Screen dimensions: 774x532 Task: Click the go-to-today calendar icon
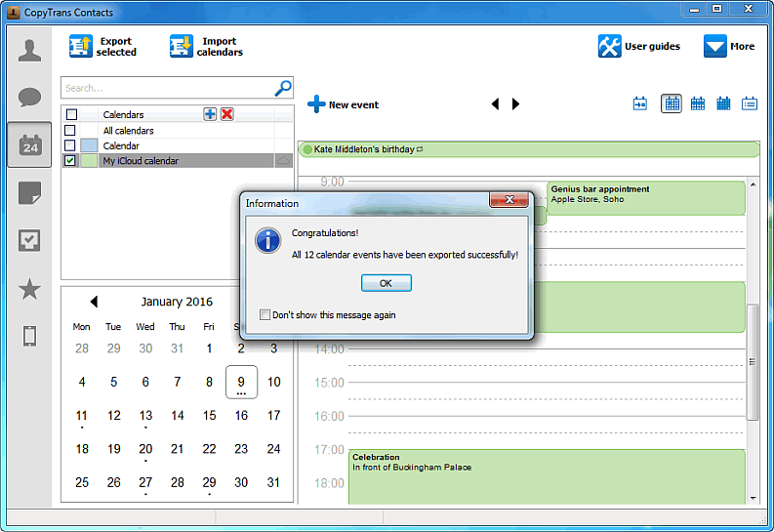pyautogui.click(x=640, y=103)
